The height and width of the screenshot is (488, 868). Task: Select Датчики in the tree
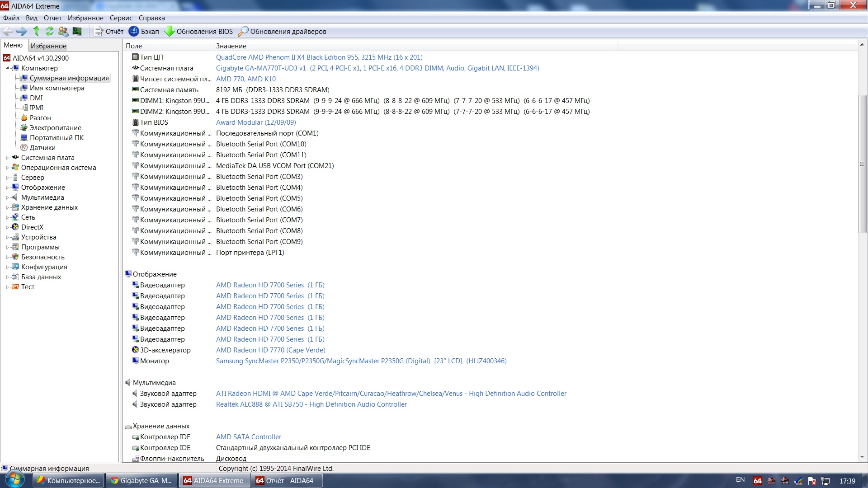42,148
